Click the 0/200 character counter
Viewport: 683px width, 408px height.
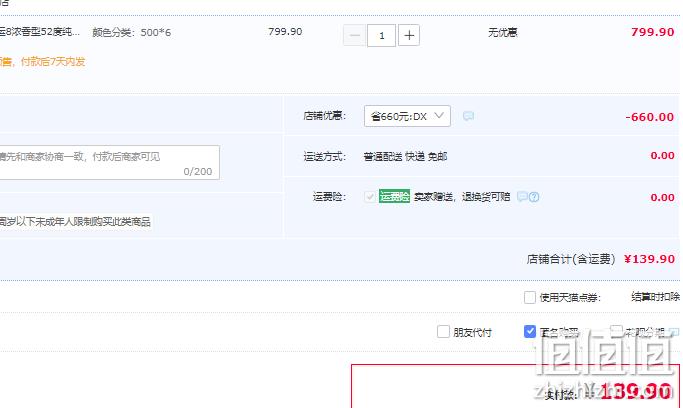click(x=198, y=172)
